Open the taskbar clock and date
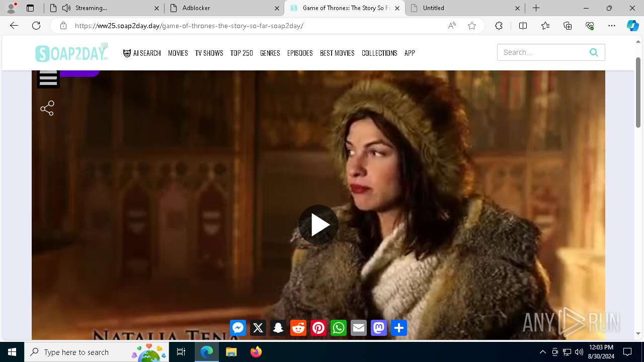644x362 pixels. (601, 352)
